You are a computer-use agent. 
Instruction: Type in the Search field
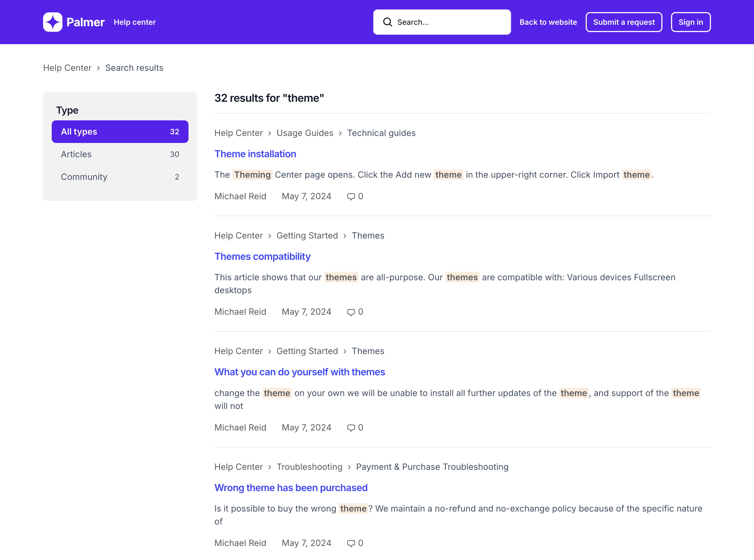[448, 22]
